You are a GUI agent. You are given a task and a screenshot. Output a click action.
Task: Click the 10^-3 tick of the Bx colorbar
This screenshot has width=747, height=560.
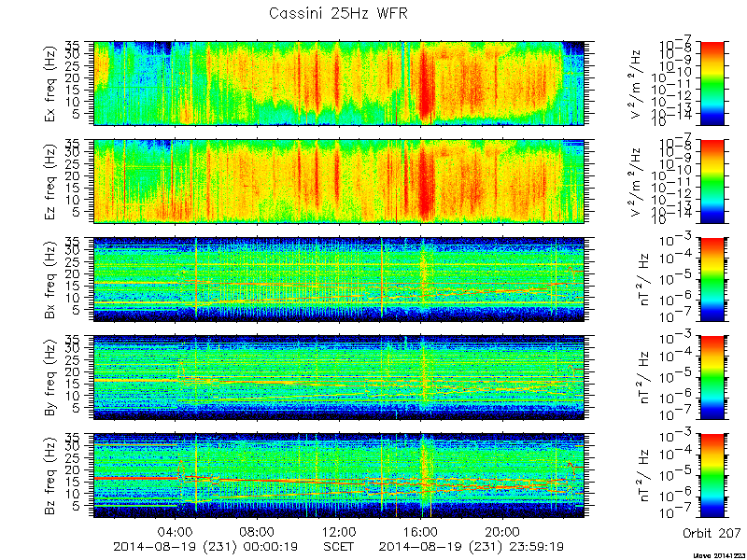point(676,241)
